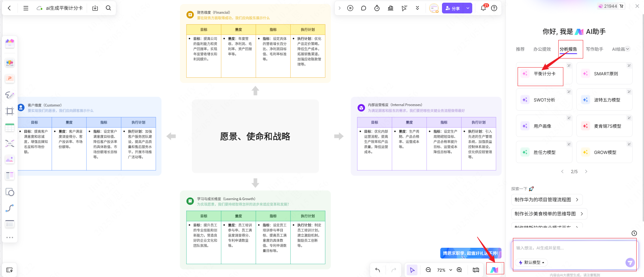Open the shopping cart beside 21944
644x277 pixels.
(621, 6)
